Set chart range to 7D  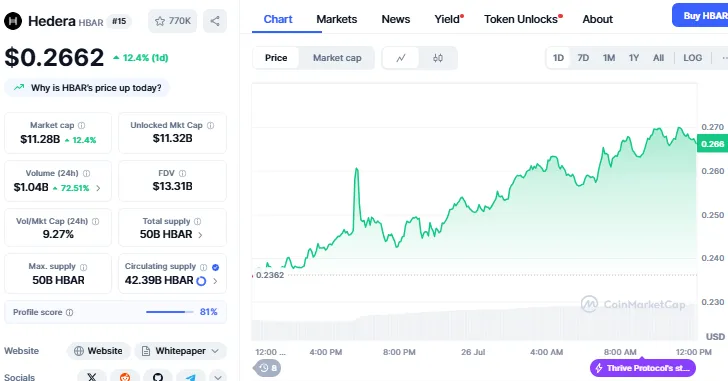[x=583, y=58]
